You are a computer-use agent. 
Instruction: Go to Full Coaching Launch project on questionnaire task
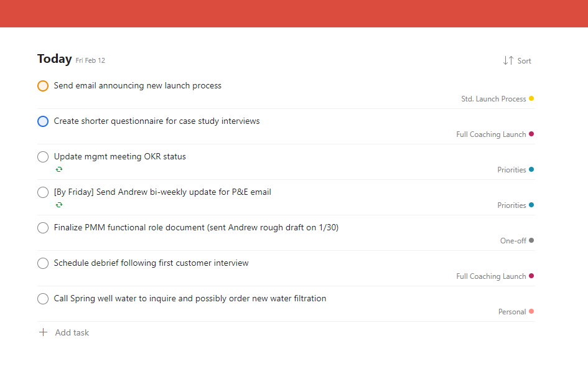pos(491,134)
